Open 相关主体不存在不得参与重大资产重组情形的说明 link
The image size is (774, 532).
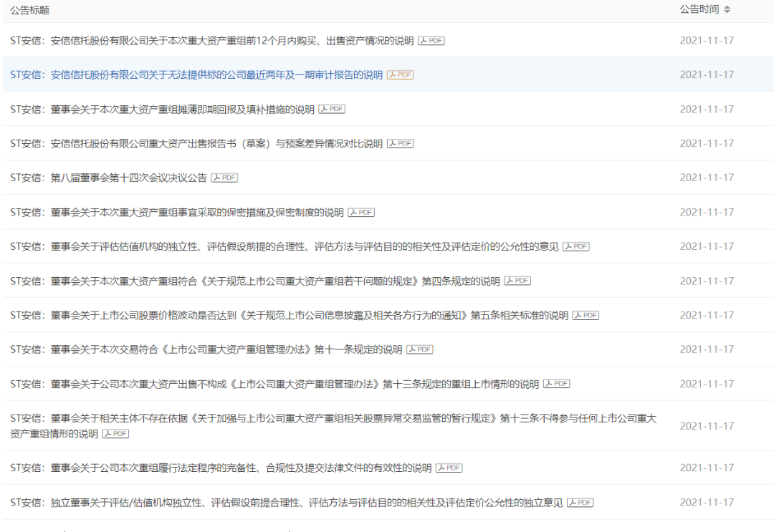pos(333,418)
